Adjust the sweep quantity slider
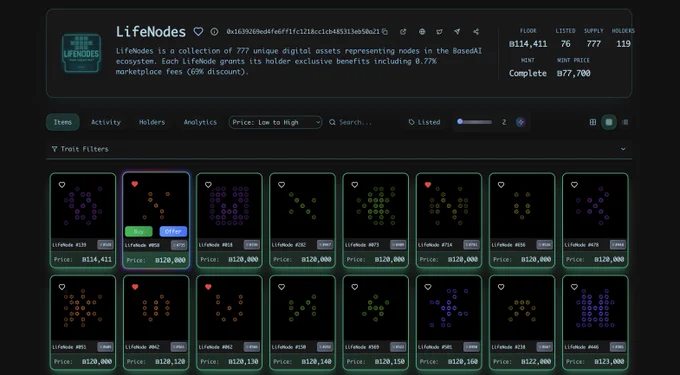This screenshot has width=680, height=375. (475, 122)
